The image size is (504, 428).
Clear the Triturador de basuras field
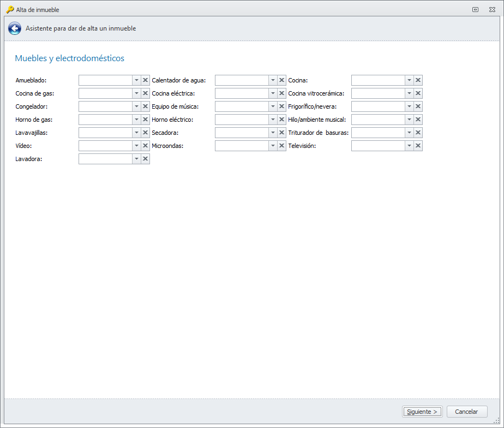(418, 133)
